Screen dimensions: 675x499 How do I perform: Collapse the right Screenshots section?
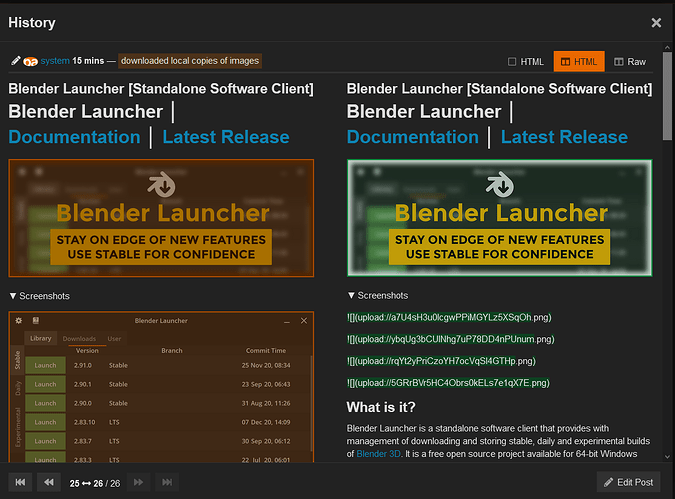pyautogui.click(x=378, y=295)
